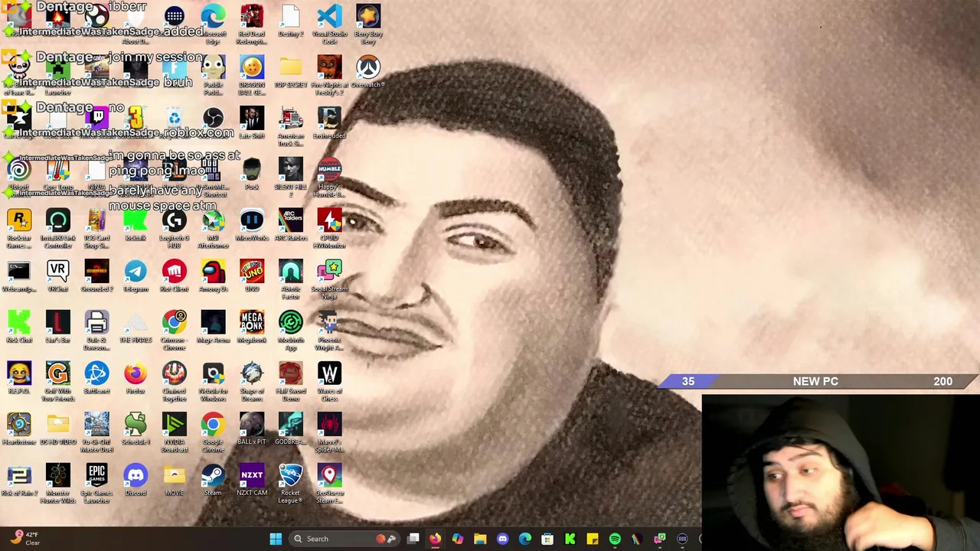Select the Grounded 2 shortcut

point(96,272)
